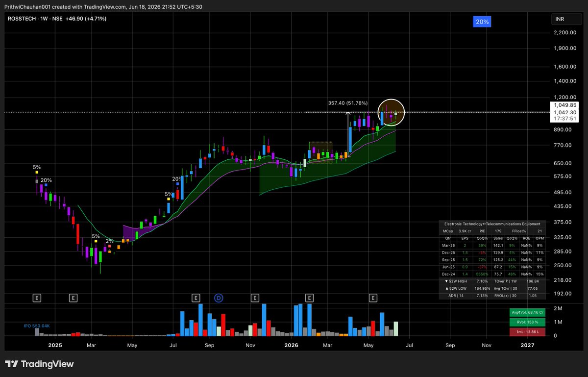The image size is (588, 377).
Task: Click the RVol: 153 % box
Action: click(x=527, y=322)
